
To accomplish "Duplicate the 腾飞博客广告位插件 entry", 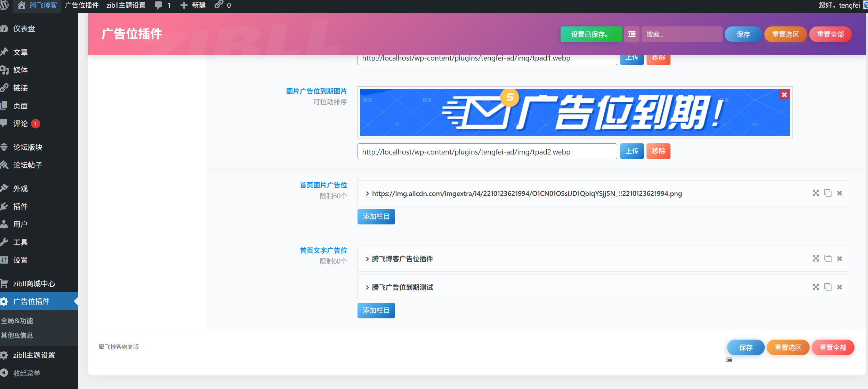I will (x=827, y=259).
